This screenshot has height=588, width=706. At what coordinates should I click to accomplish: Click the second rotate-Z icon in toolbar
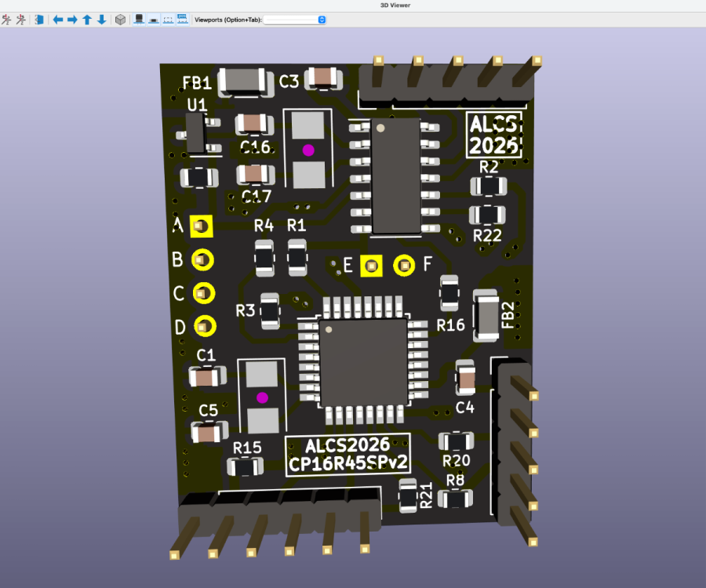tap(20, 20)
